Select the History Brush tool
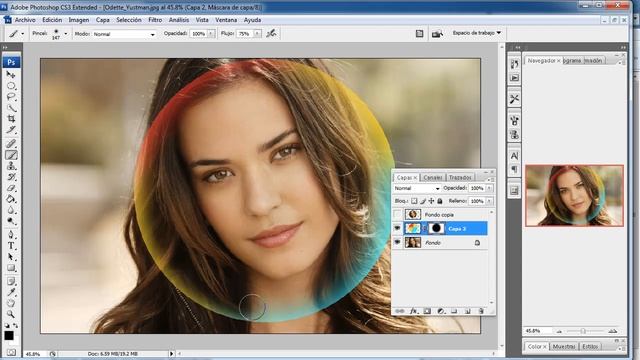Screen dimensions: 640x360 click(11, 177)
